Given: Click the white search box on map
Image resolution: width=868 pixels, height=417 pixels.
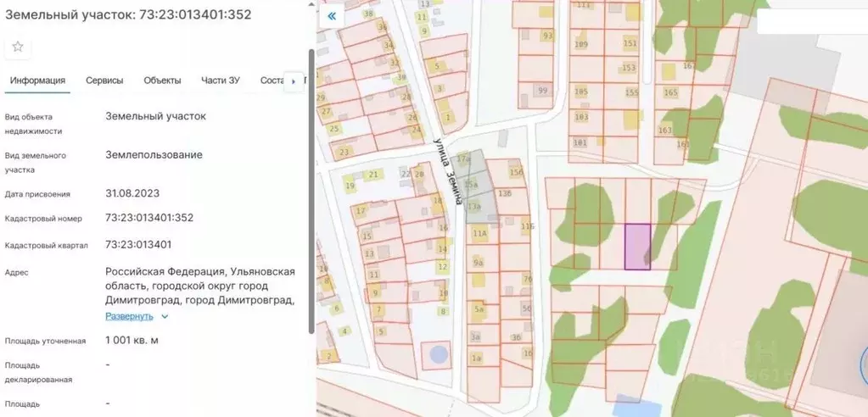Looking at the screenshot, I should pos(810,21).
